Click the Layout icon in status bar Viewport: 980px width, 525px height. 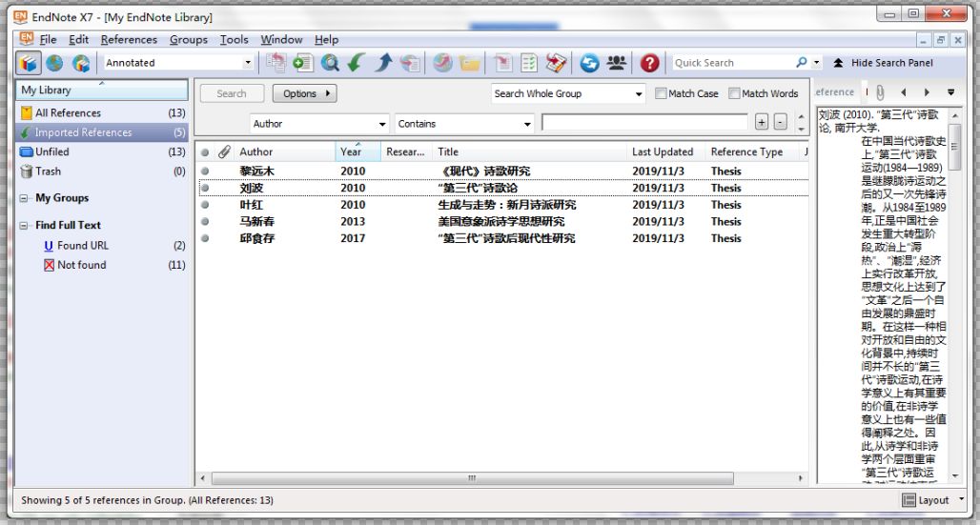coord(909,500)
